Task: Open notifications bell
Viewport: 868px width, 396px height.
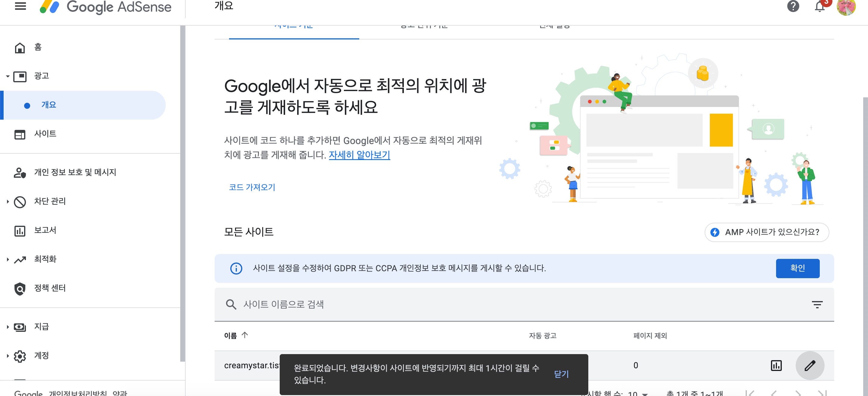Action: [819, 6]
